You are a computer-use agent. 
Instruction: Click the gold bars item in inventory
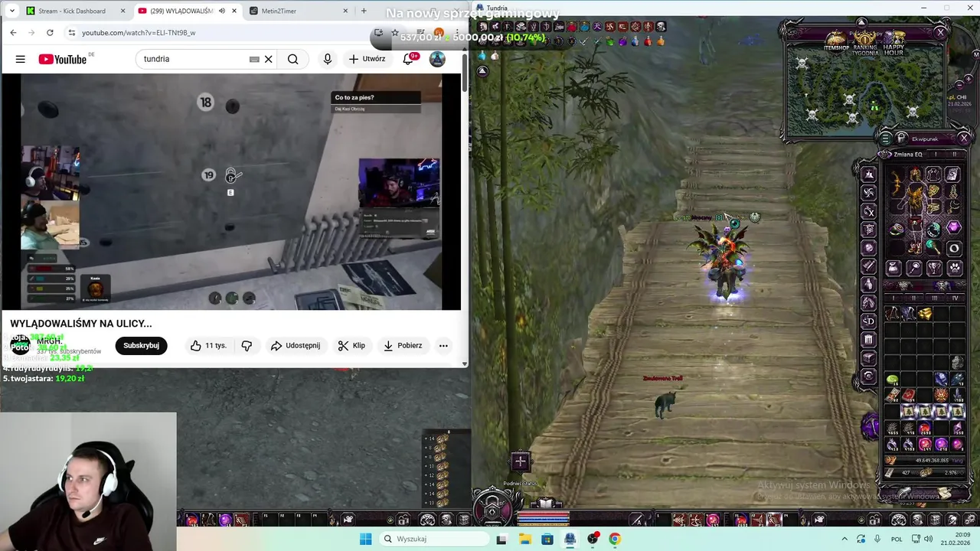[925, 313]
